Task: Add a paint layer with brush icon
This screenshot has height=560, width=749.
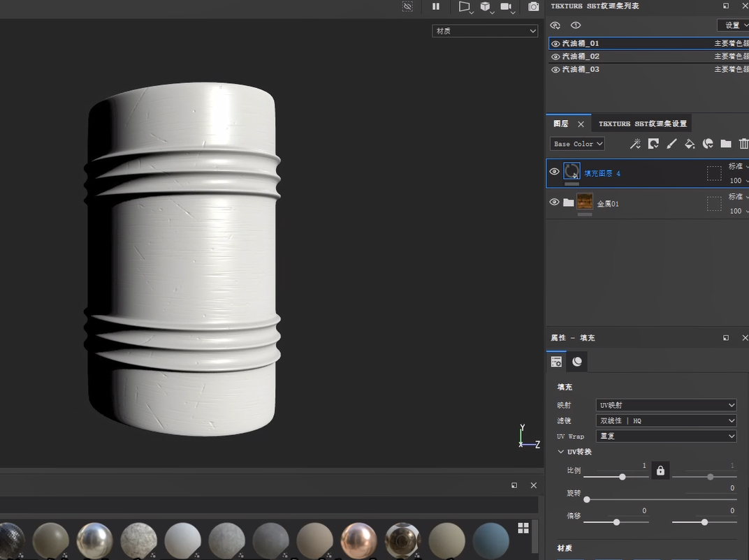Action: (x=671, y=144)
